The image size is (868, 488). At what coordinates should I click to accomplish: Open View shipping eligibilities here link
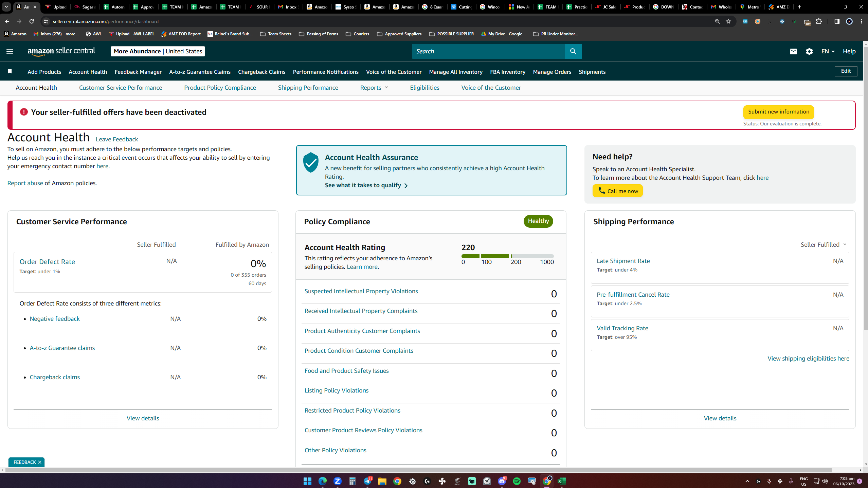[808, 359]
